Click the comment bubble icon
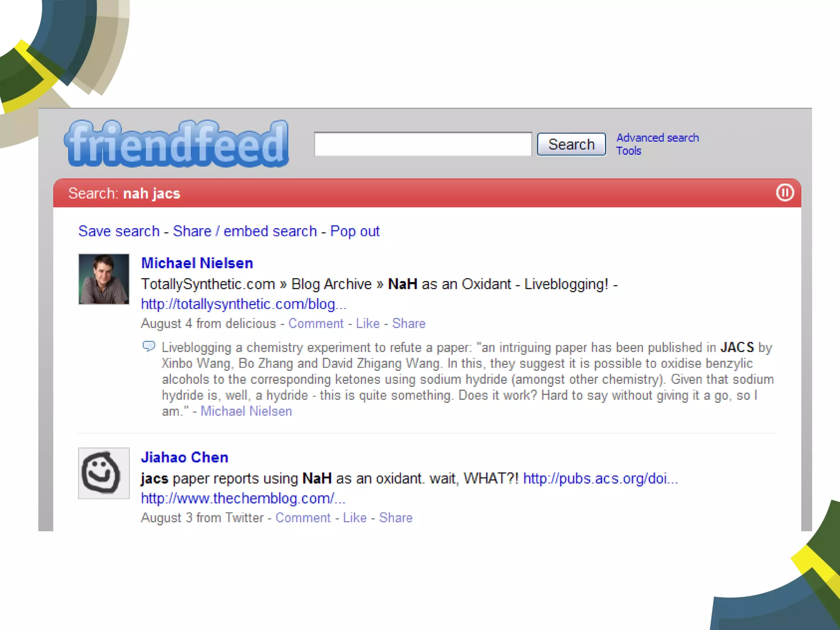The height and width of the screenshot is (630, 840). pyautogui.click(x=148, y=347)
